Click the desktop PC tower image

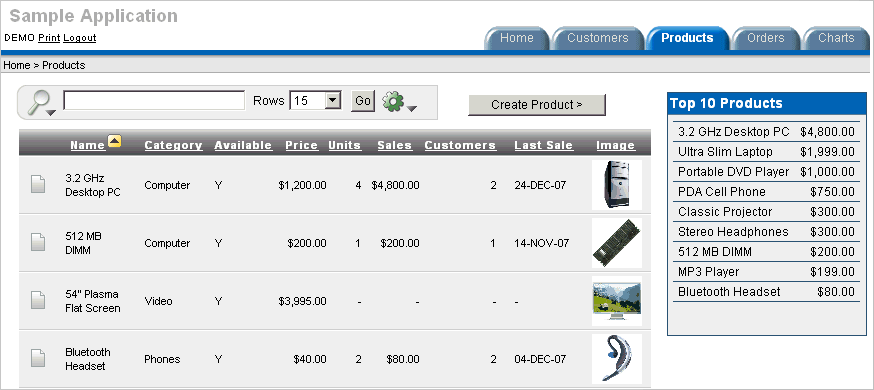click(x=616, y=184)
